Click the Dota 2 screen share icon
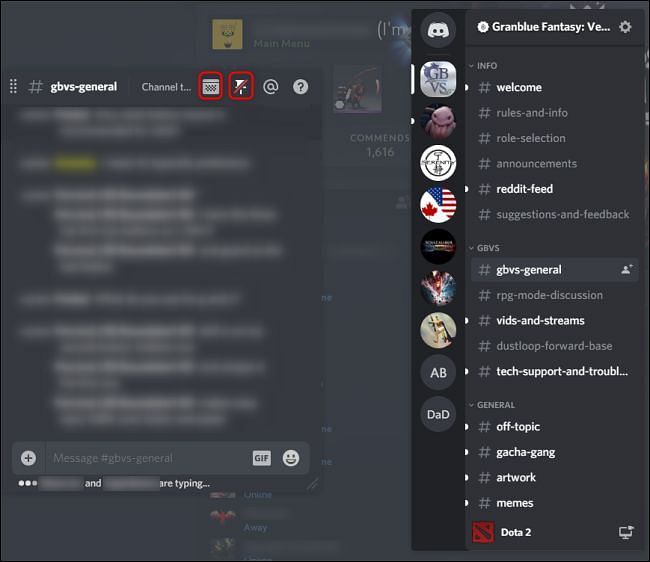Image resolution: width=650 pixels, height=562 pixels. (x=626, y=532)
